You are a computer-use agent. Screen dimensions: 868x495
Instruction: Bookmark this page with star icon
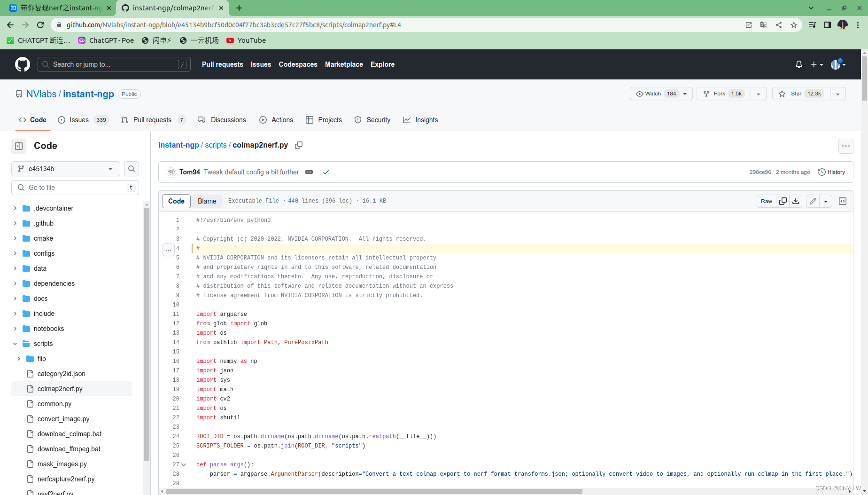tap(794, 25)
